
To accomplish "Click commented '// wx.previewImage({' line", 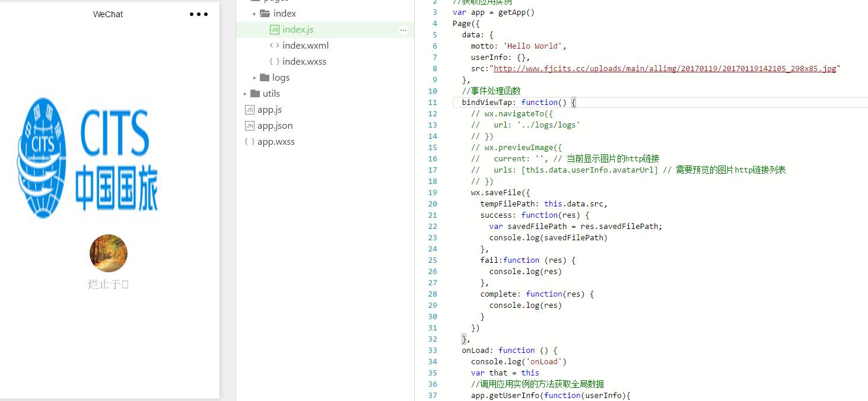I will [x=516, y=147].
